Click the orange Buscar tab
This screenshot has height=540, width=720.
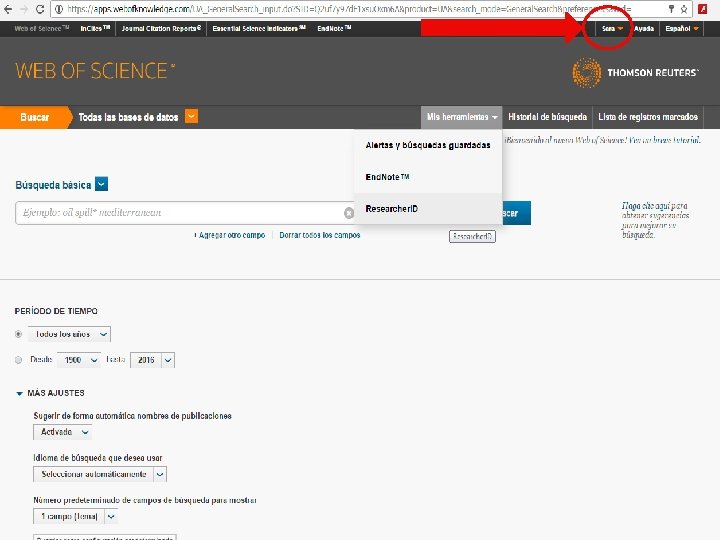(35, 117)
